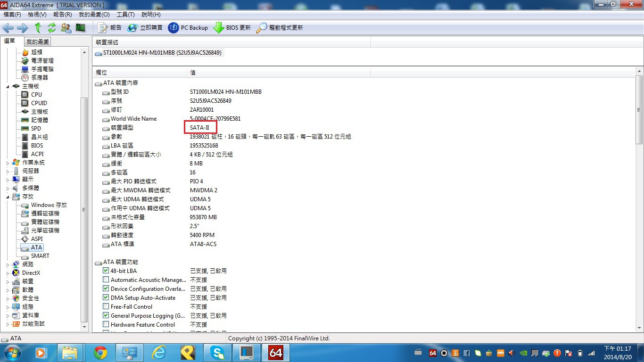
Task: Collapse the 存放 storage node
Action: tap(8, 197)
